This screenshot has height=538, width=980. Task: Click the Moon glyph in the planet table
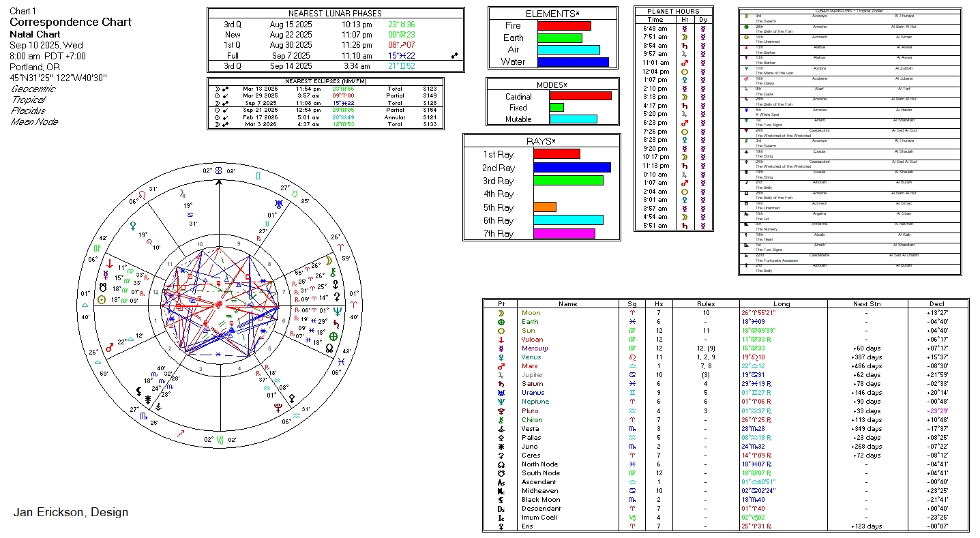pyautogui.click(x=501, y=313)
